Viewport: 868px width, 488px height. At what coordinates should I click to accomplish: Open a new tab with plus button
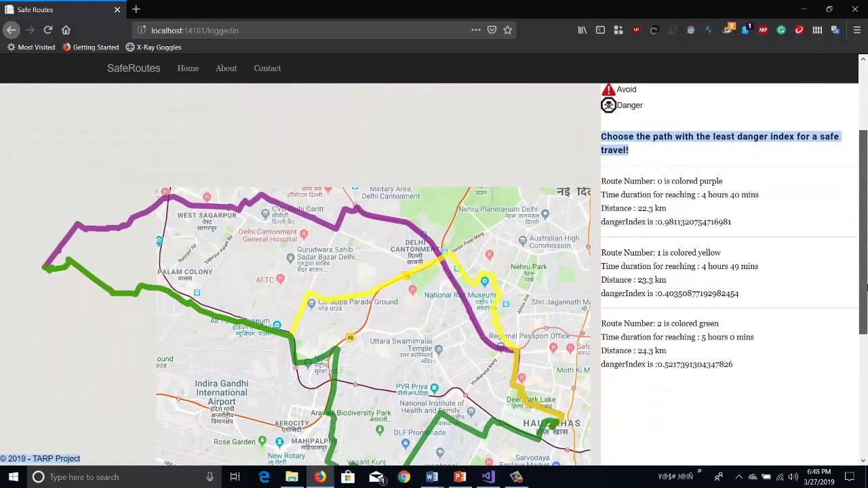pos(136,9)
